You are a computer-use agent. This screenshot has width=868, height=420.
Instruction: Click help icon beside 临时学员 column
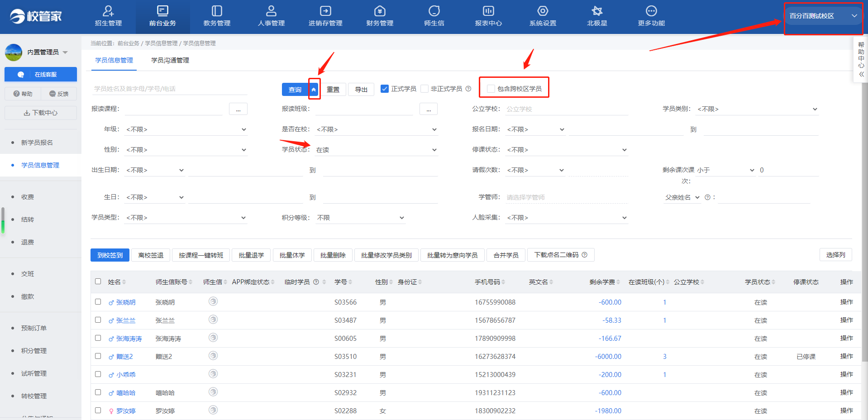pyautogui.click(x=316, y=282)
